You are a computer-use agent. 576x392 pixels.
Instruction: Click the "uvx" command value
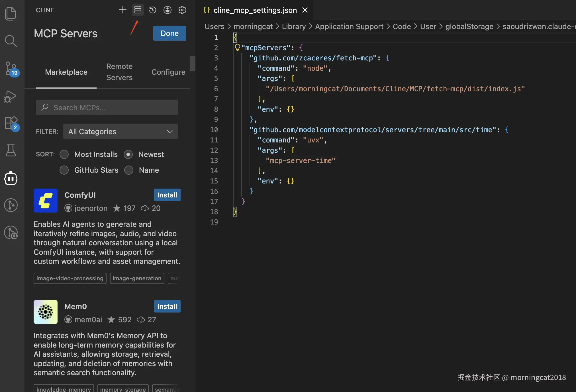pyautogui.click(x=313, y=140)
